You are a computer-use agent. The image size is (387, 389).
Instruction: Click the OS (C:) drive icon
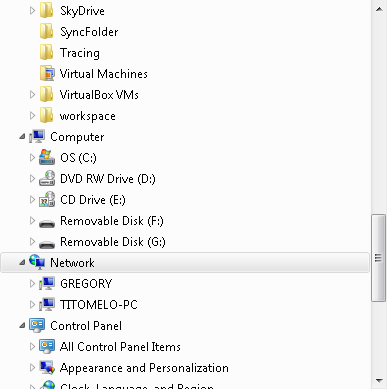(x=47, y=157)
